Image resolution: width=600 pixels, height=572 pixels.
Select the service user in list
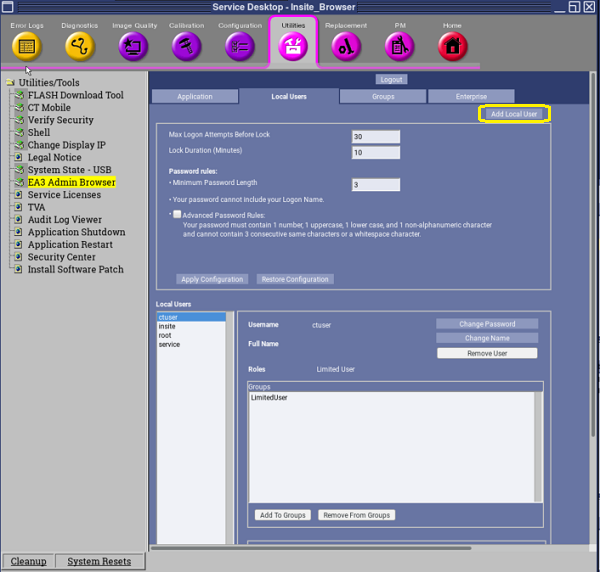(170, 344)
